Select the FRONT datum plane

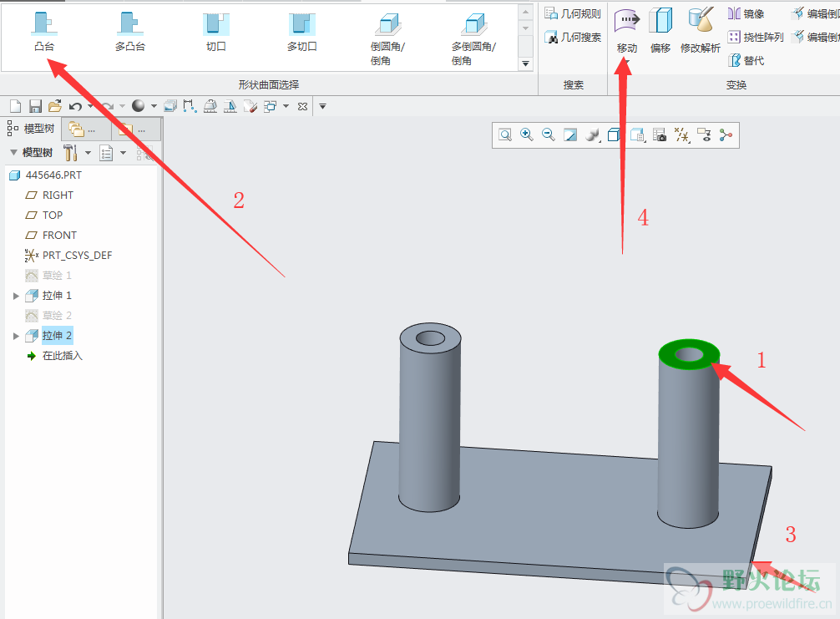pos(51,236)
